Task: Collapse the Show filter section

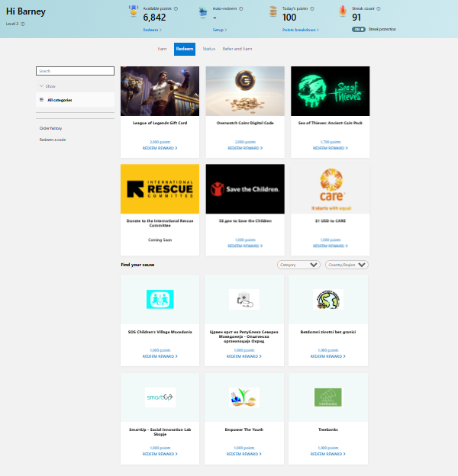Action: 75,86
